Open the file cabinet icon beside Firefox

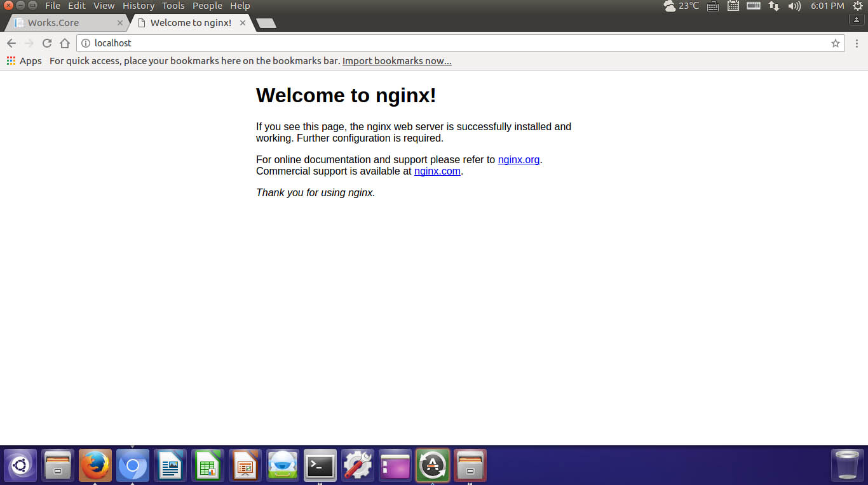coord(58,465)
